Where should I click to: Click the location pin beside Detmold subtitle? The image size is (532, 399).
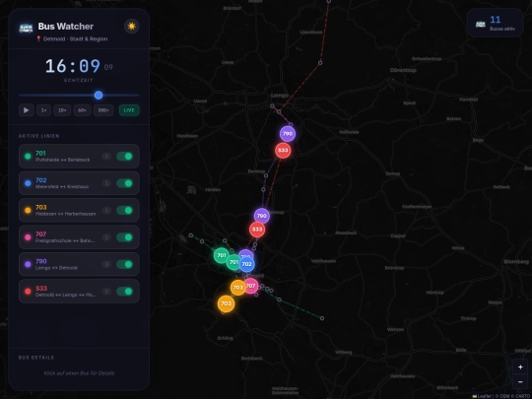tap(38, 38)
